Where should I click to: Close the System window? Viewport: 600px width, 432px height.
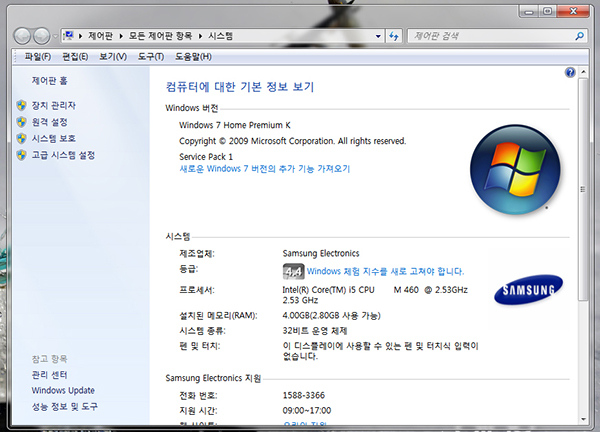(573, 12)
